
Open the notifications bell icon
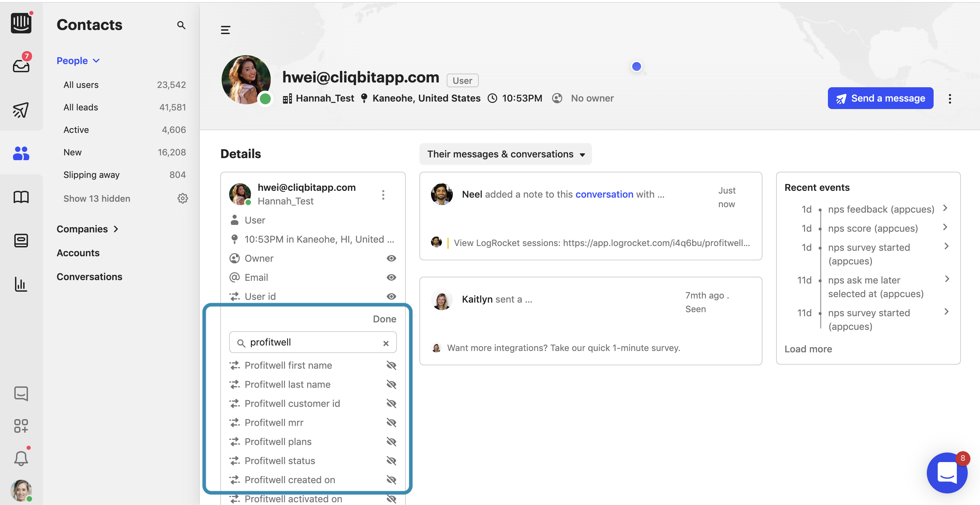[x=21, y=458]
